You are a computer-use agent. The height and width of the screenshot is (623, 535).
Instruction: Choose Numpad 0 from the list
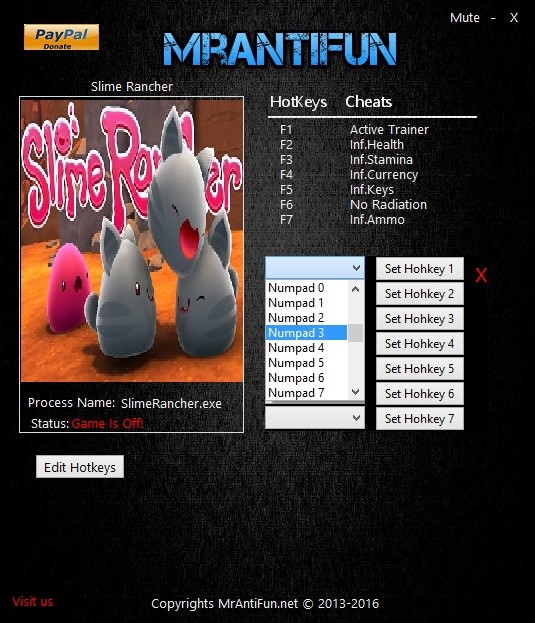(x=306, y=288)
